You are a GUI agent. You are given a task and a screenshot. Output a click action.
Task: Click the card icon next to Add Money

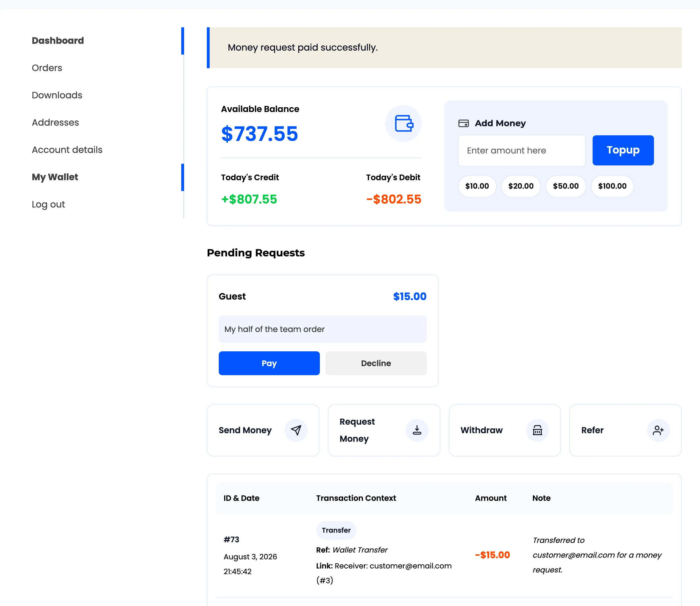(x=463, y=123)
